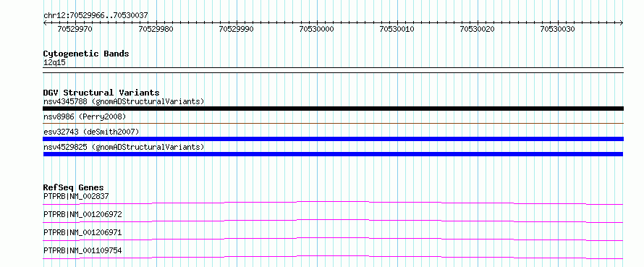This screenshot has width=644, height=267.
Task: Select the 12q15 cytogenetic band bar
Action: pyautogui.click(x=333, y=70)
